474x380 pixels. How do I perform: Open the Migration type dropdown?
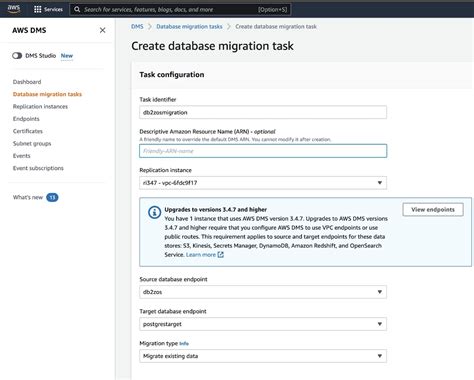click(263, 356)
